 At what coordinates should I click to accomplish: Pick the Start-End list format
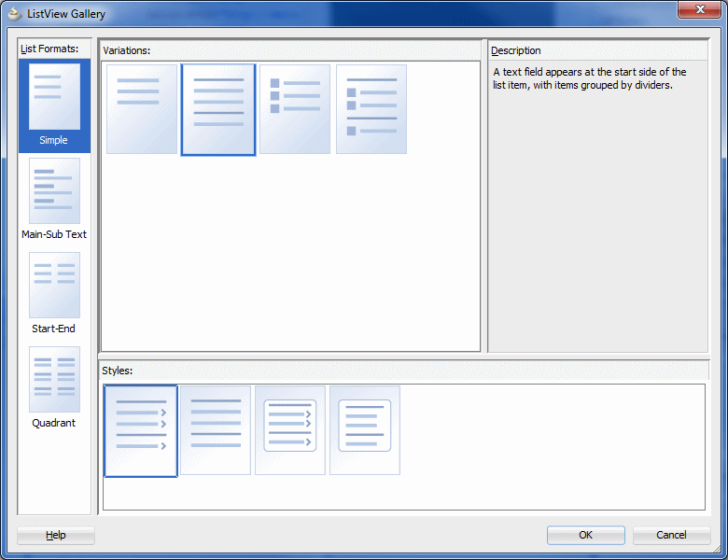pyautogui.click(x=54, y=293)
